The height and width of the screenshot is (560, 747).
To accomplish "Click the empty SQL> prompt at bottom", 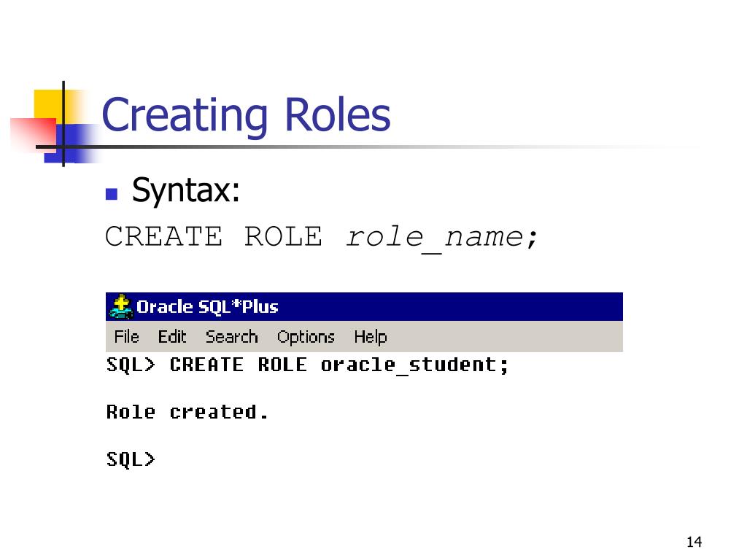I will pyautogui.click(x=131, y=459).
